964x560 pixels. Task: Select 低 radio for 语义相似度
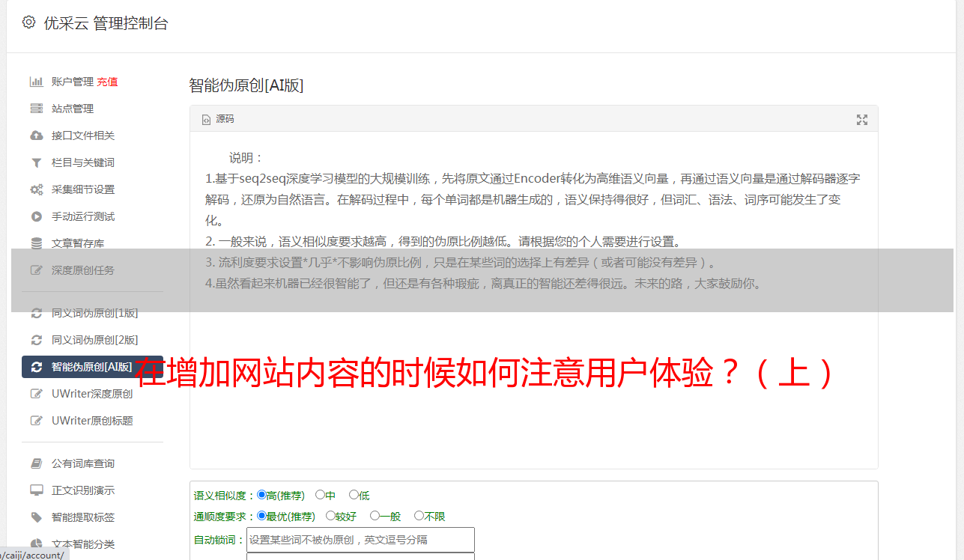tap(354, 495)
